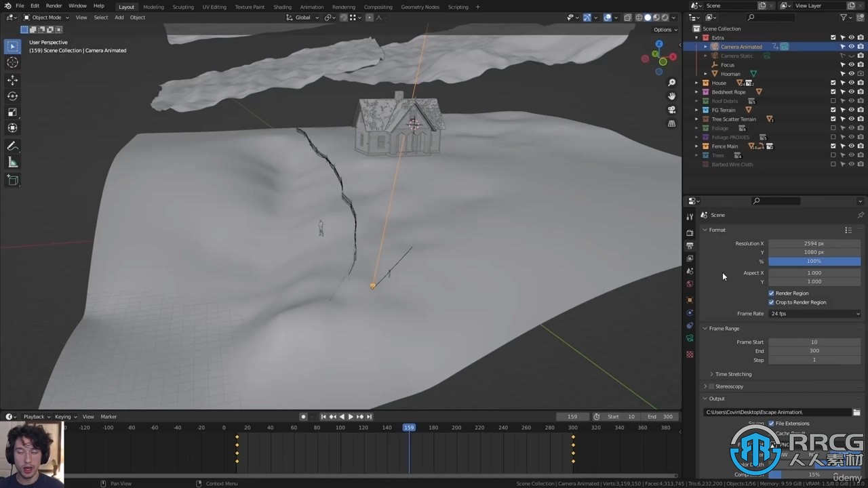Image resolution: width=868 pixels, height=488 pixels.
Task: Hide the Focus object with its eye icon
Action: (852, 64)
